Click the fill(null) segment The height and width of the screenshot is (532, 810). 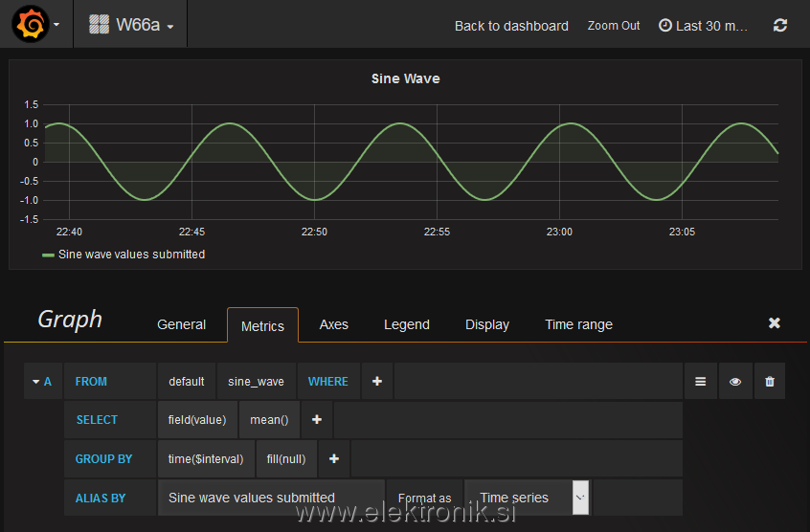tap(286, 458)
